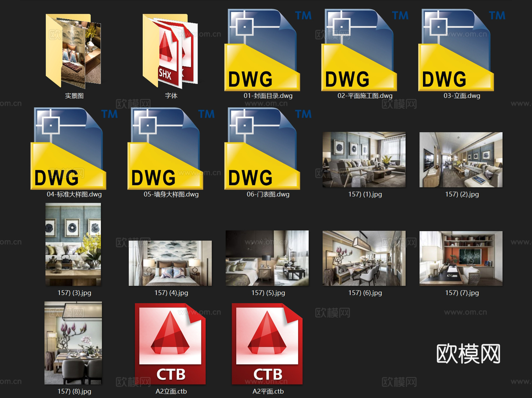Click the file name 157) (6).jpg
Image resolution: width=532 pixels, height=398 pixels.
tap(365, 293)
